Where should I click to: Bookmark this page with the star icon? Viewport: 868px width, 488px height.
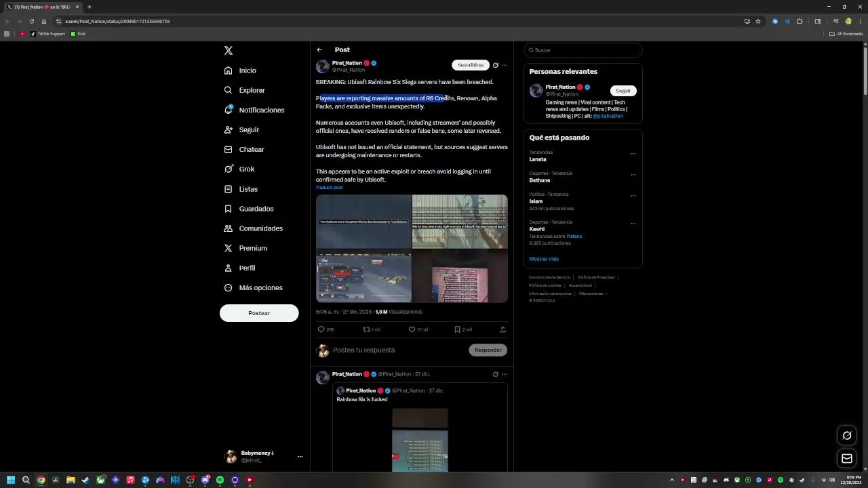(758, 21)
